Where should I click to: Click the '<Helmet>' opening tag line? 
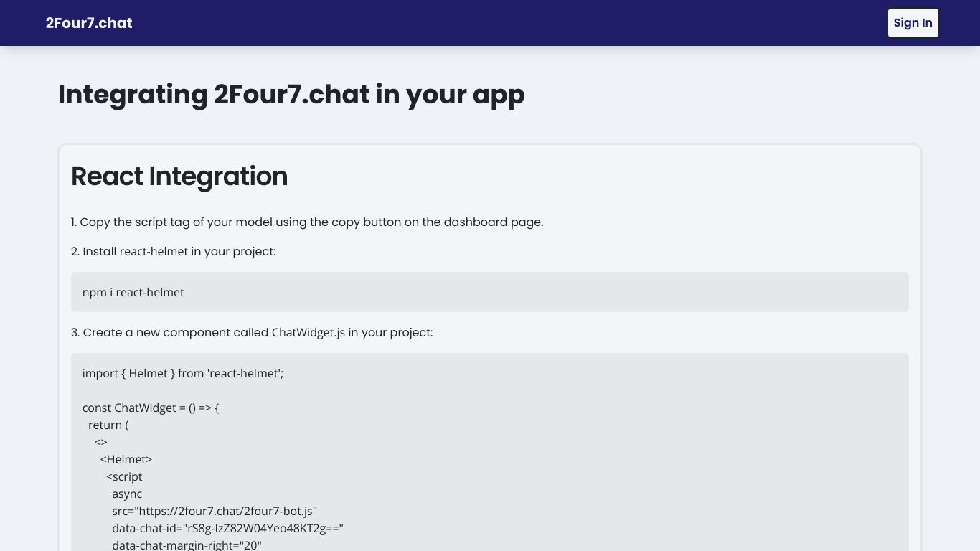coord(126,460)
